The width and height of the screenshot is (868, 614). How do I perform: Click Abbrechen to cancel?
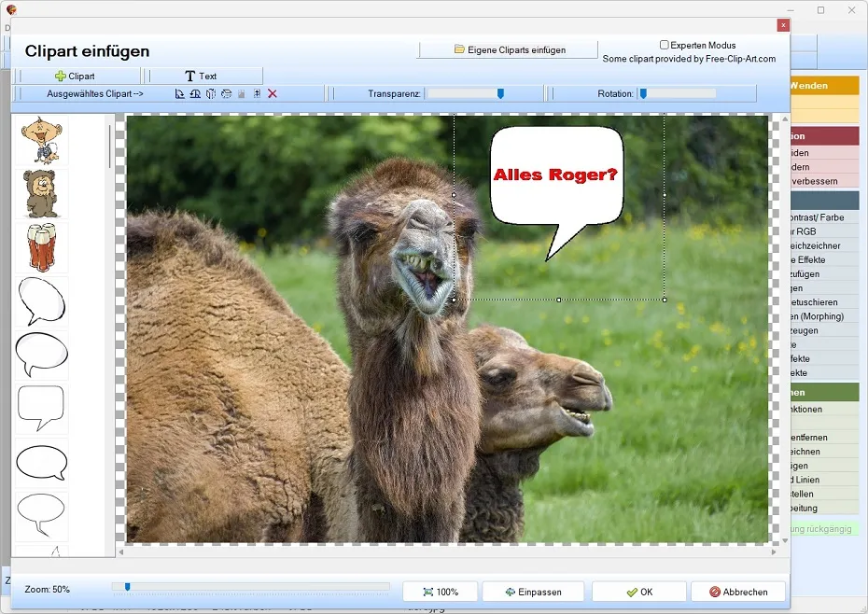click(x=738, y=592)
